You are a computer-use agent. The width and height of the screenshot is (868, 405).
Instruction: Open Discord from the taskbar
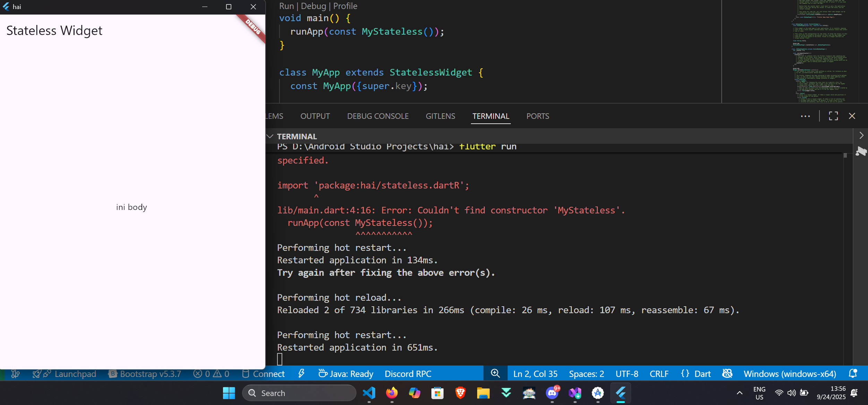tap(552, 393)
